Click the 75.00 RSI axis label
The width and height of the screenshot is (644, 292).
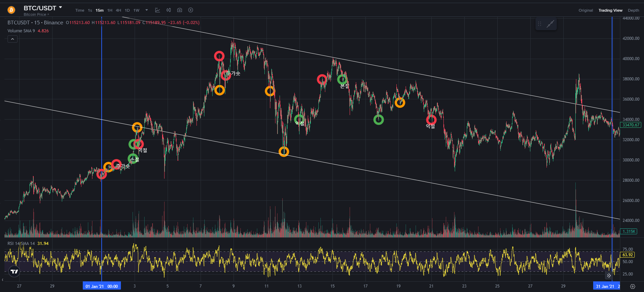point(628,249)
